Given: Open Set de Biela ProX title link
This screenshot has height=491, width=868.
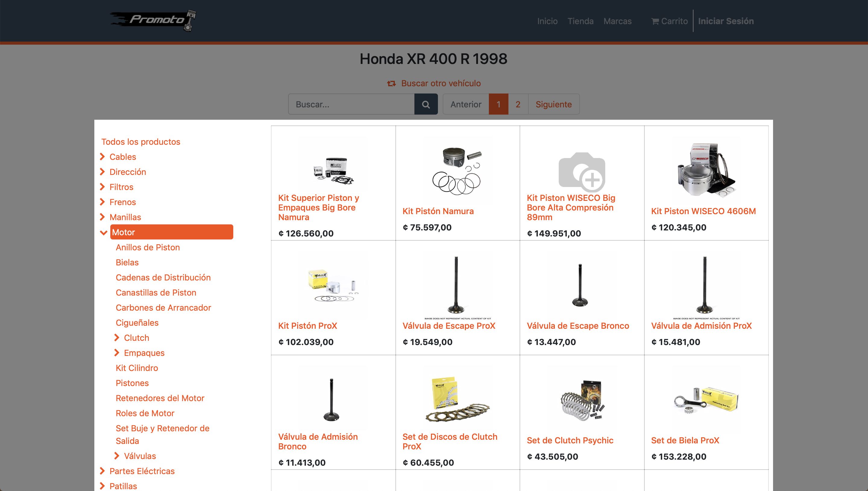Looking at the screenshot, I should coord(685,440).
